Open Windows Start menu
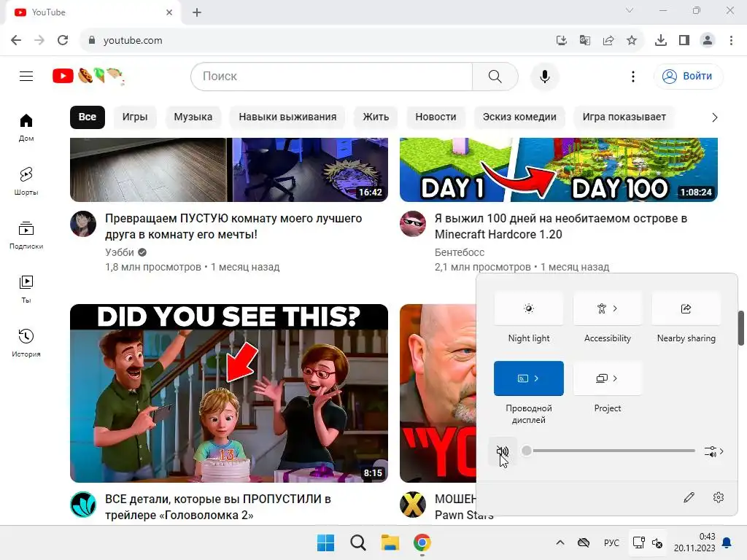747x560 pixels. coord(326,542)
